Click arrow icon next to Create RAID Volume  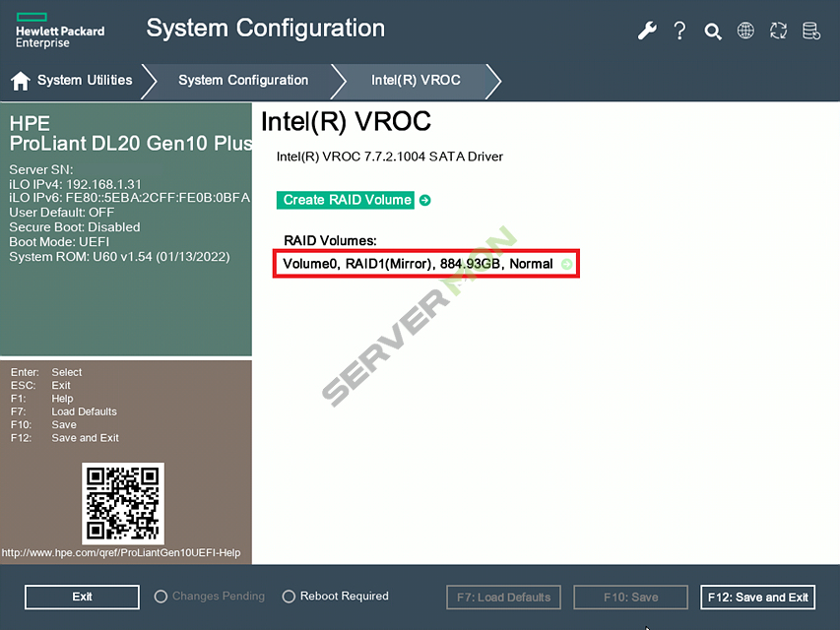point(424,200)
